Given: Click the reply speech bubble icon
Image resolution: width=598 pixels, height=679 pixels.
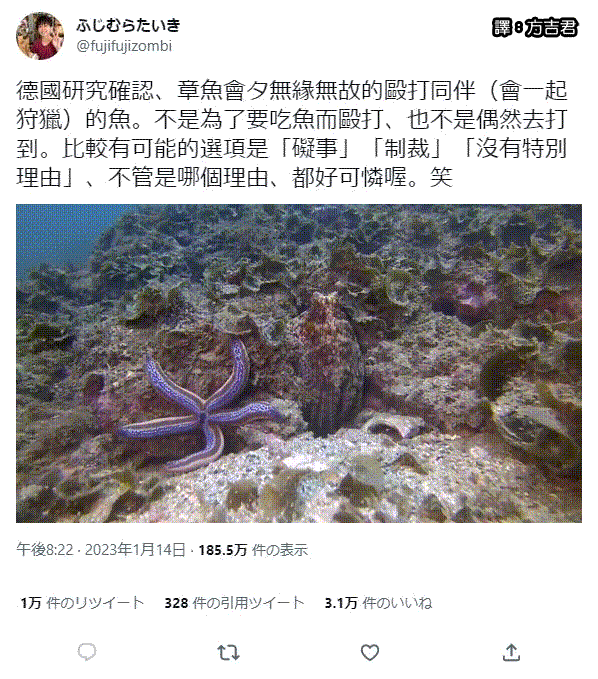Looking at the screenshot, I should (87, 651).
